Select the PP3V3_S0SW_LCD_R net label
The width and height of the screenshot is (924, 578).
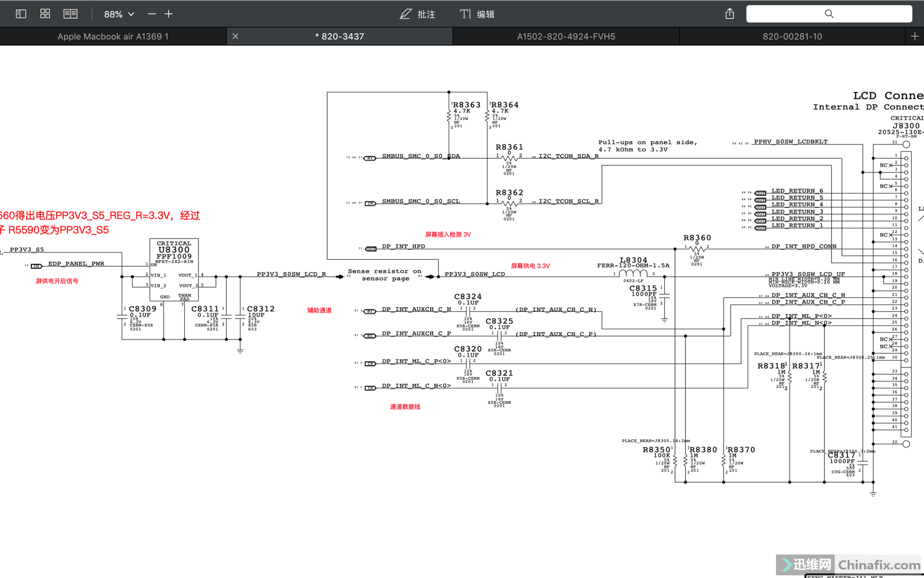tap(291, 274)
